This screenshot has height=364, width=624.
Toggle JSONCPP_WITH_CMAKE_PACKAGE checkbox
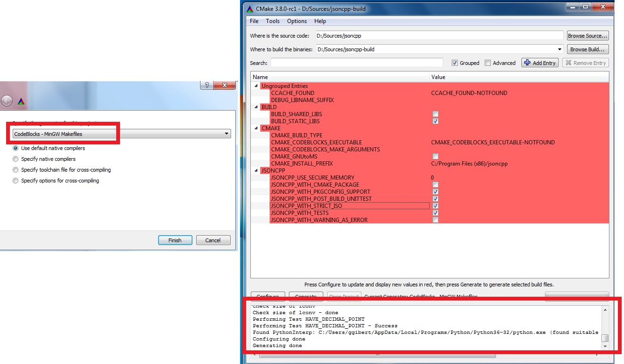pyautogui.click(x=435, y=185)
